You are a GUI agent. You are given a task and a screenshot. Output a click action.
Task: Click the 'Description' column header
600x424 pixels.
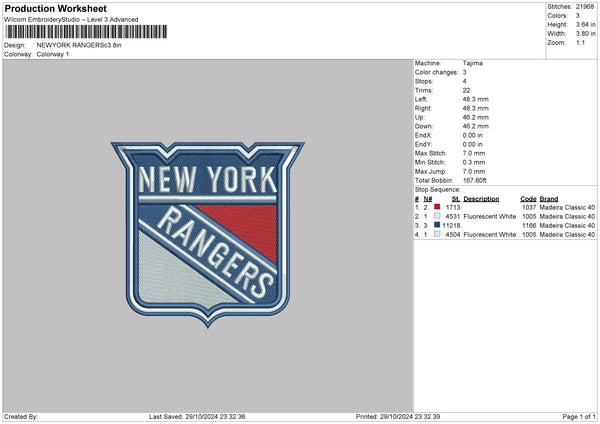[481, 199]
